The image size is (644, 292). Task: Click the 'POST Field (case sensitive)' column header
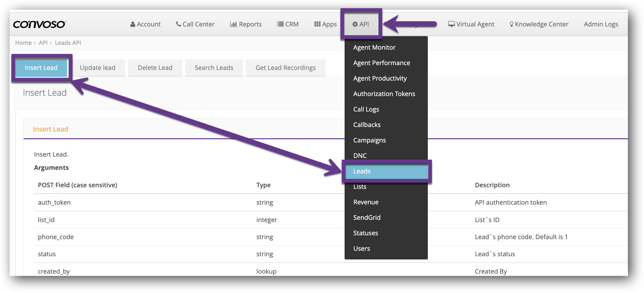(x=77, y=185)
